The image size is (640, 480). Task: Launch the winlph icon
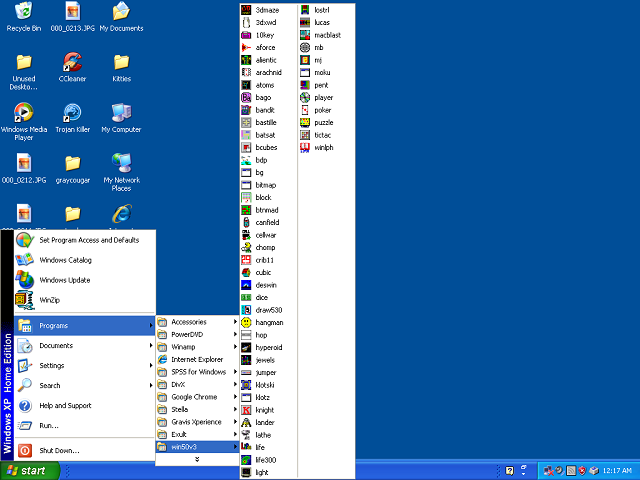click(x=305, y=147)
